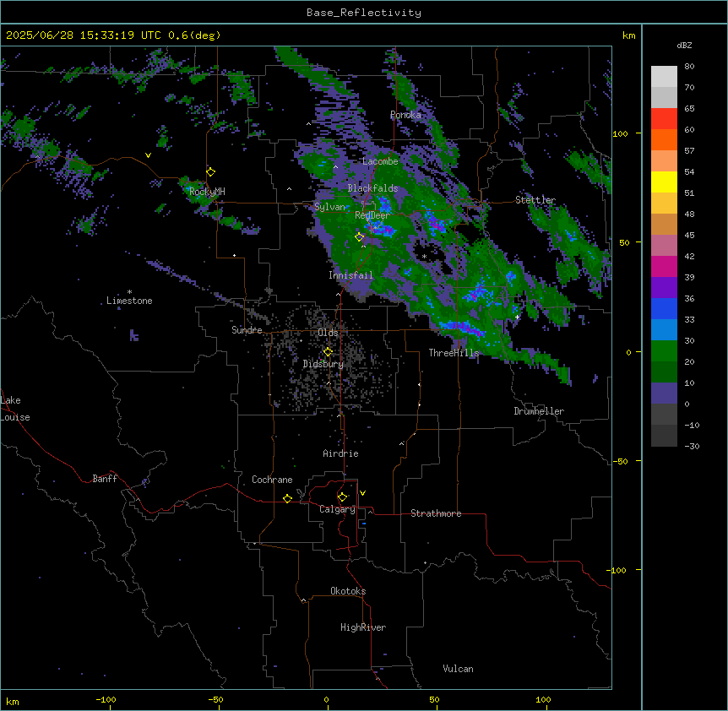Select the yellow diamond marker under Cochrane
Image resolution: width=728 pixels, height=711 pixels.
tap(287, 499)
